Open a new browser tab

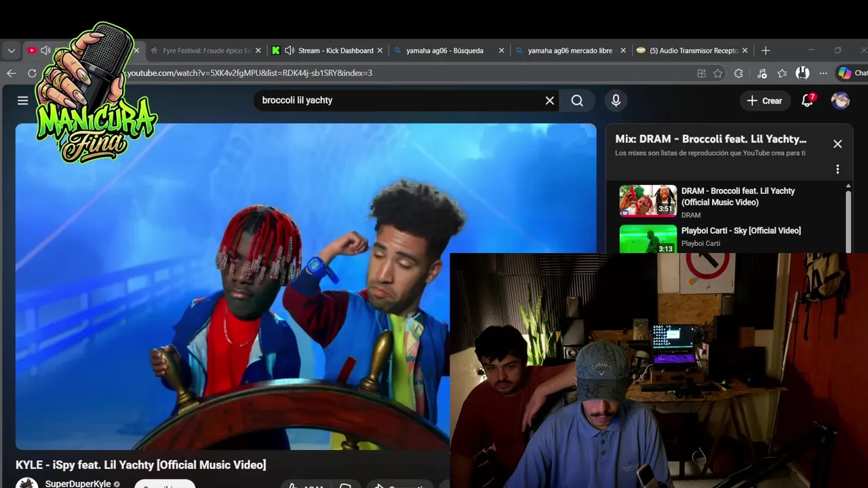pyautogui.click(x=766, y=51)
